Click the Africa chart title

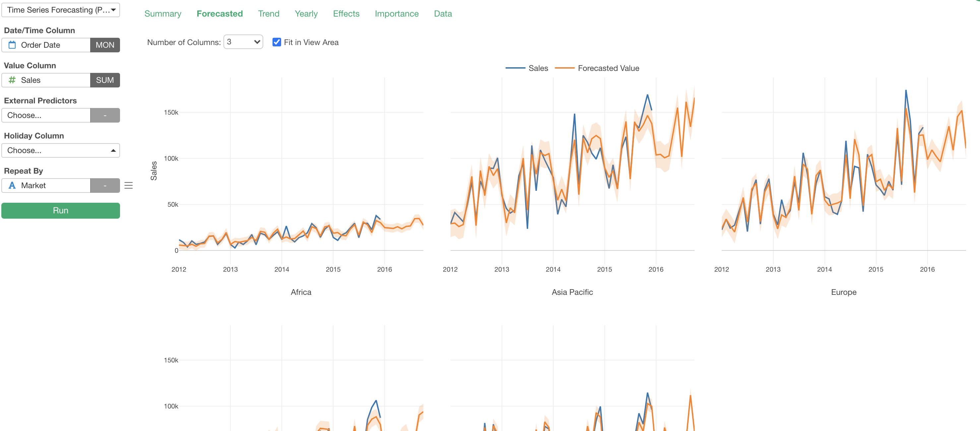(x=301, y=292)
